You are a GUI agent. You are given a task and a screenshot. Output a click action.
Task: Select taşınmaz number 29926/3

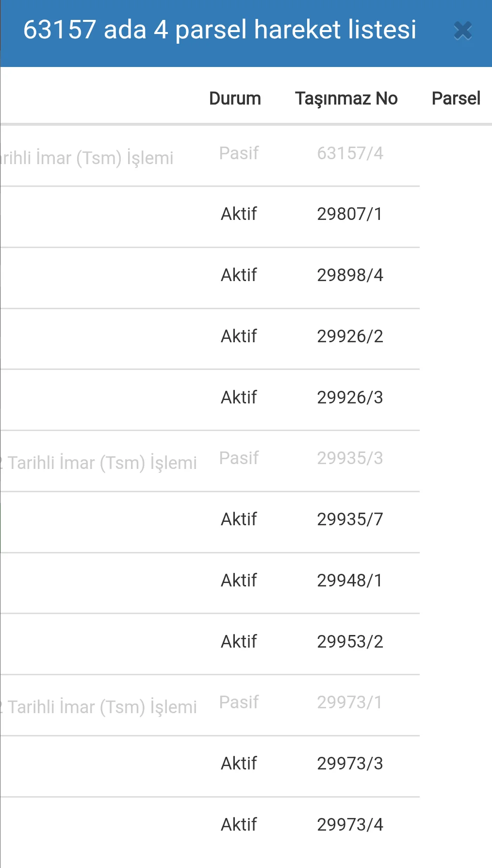(x=350, y=398)
